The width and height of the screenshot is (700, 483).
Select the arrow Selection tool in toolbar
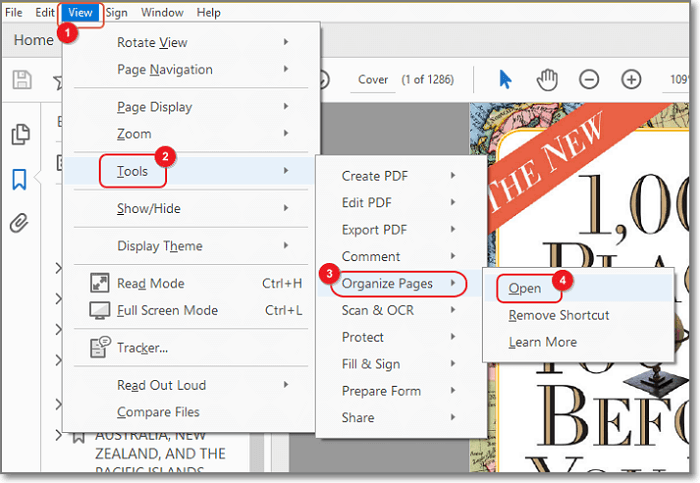click(505, 79)
